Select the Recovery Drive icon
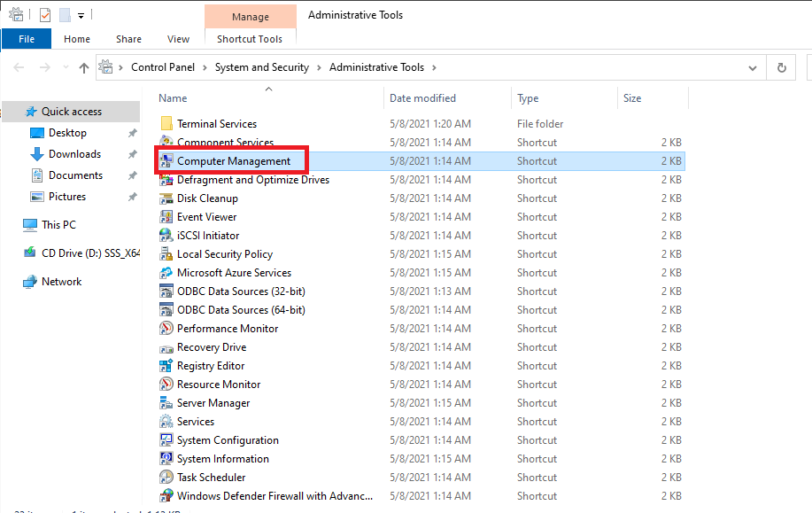The image size is (812, 513). (166, 347)
